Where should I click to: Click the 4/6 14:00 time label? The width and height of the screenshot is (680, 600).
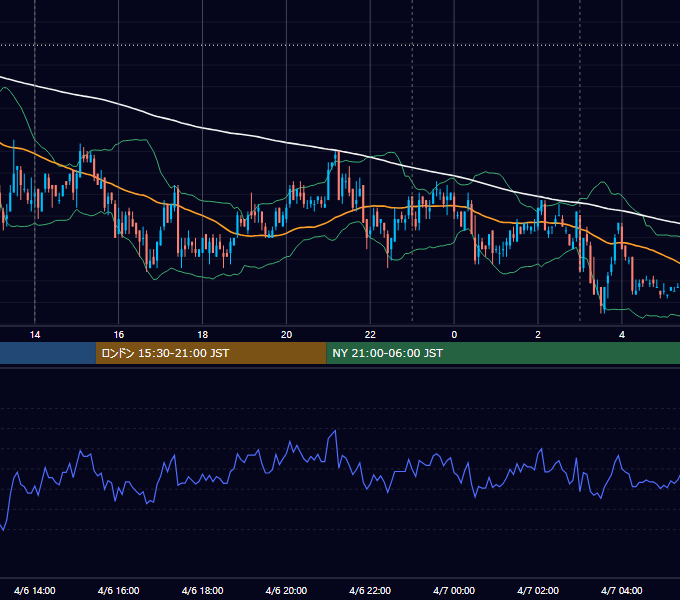(x=35, y=590)
